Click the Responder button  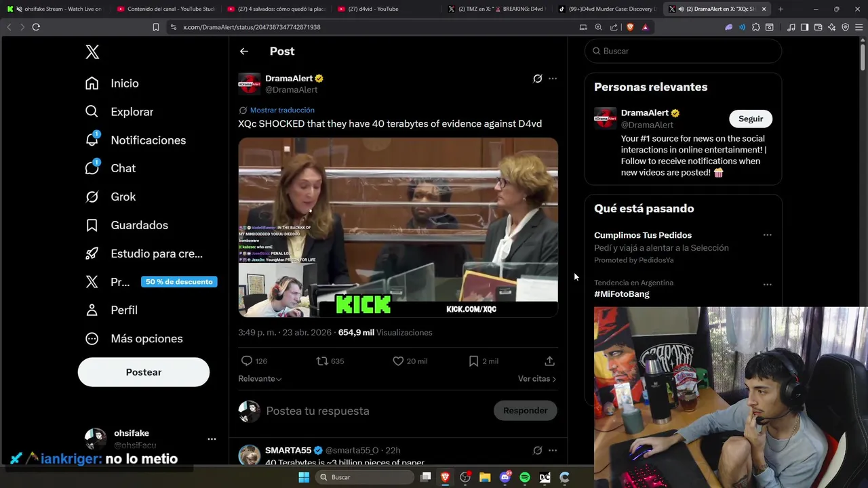(526, 411)
